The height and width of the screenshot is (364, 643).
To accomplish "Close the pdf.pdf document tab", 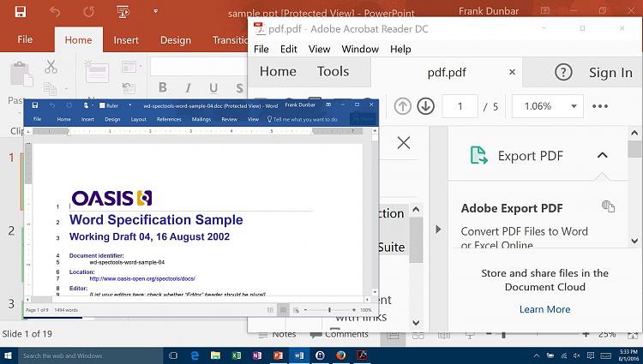I will pos(512,72).
